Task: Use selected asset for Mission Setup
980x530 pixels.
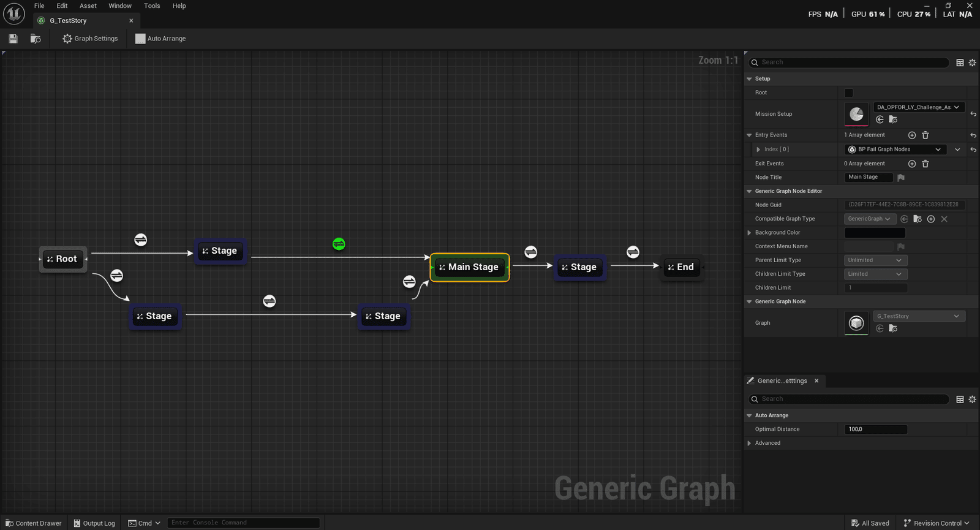Action: click(880, 119)
